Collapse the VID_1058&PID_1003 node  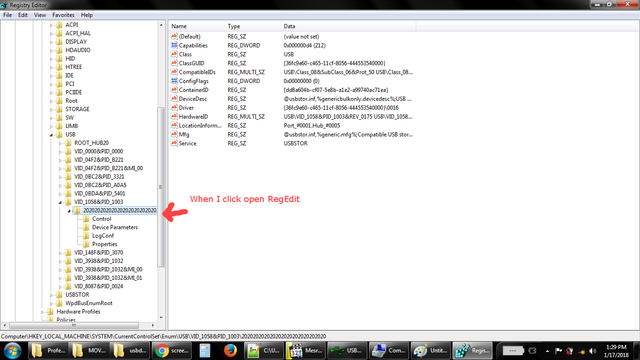pyautogui.click(x=60, y=202)
